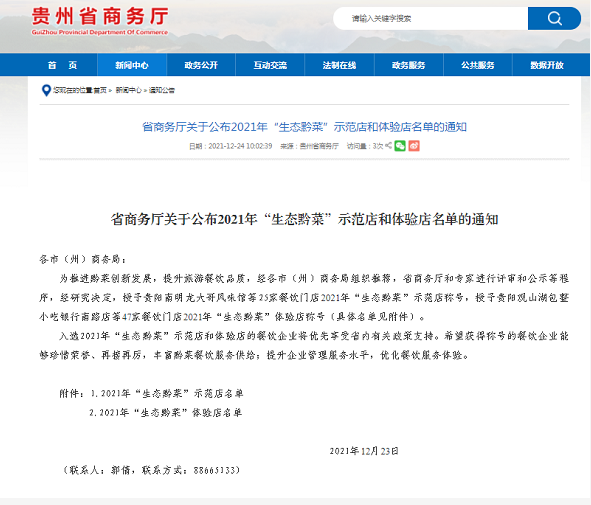Open the 首页 navigation tab
This screenshot has height=505, width=591.
click(x=63, y=65)
